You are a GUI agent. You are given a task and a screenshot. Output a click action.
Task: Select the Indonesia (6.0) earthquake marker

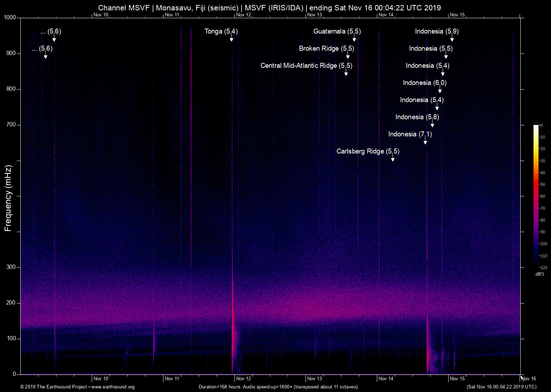(424, 82)
